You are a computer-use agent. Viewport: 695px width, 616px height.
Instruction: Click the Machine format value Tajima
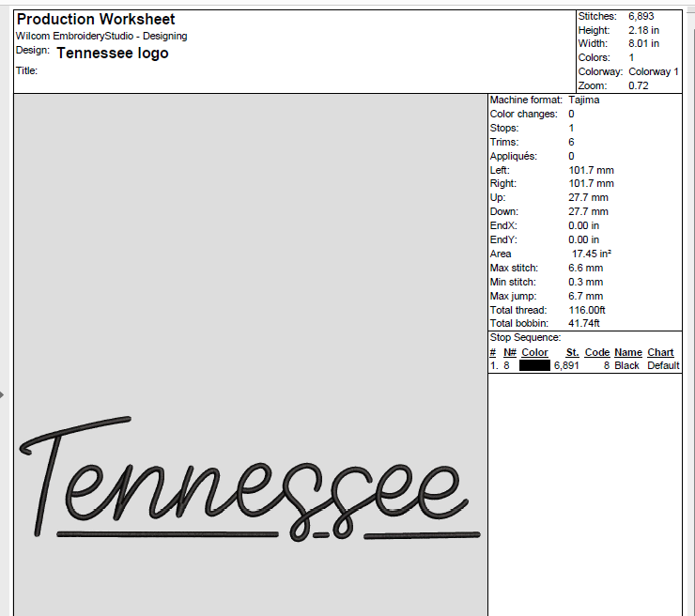click(x=584, y=100)
